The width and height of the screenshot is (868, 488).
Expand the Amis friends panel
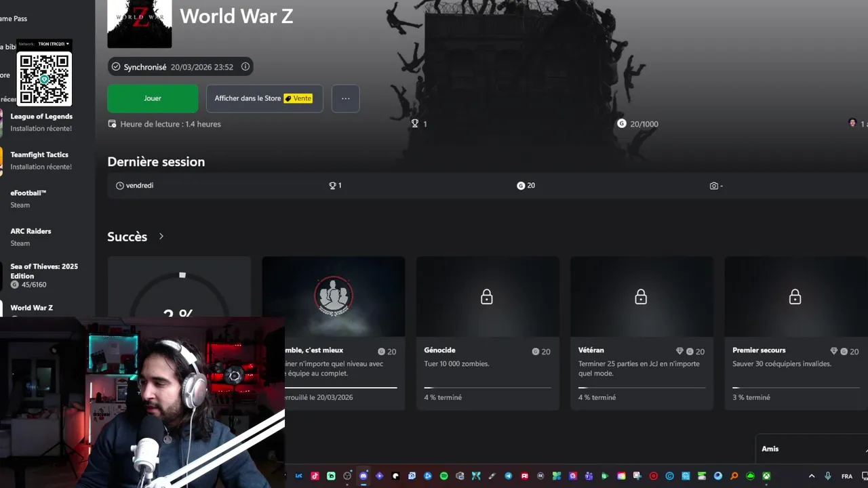point(811,449)
